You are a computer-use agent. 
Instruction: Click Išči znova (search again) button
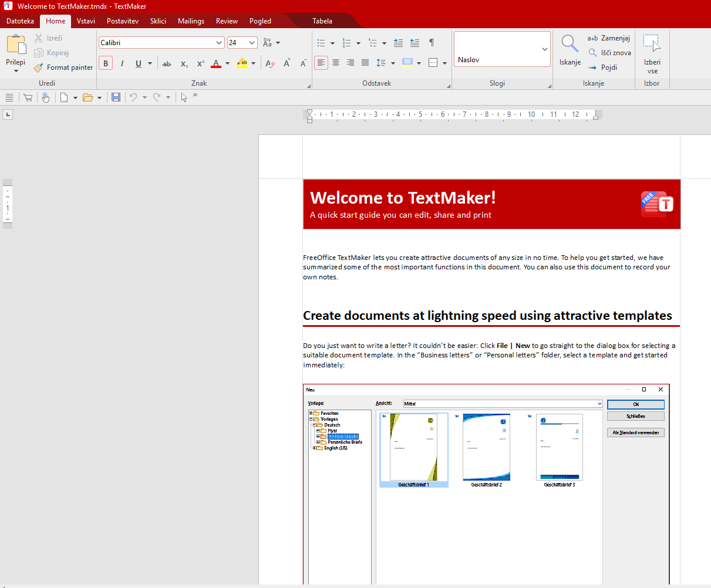[609, 53]
